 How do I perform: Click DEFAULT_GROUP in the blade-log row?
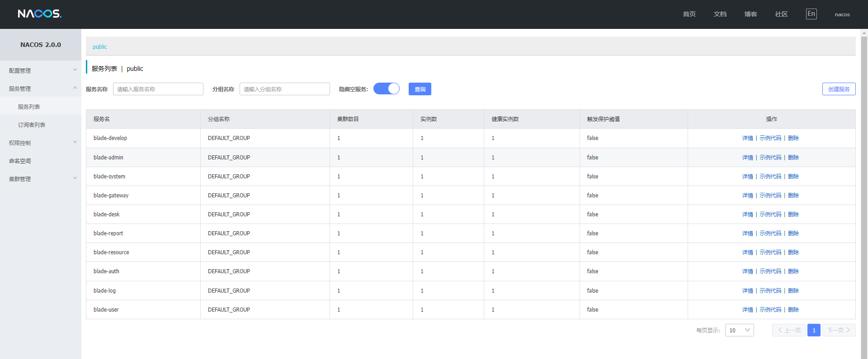click(229, 291)
